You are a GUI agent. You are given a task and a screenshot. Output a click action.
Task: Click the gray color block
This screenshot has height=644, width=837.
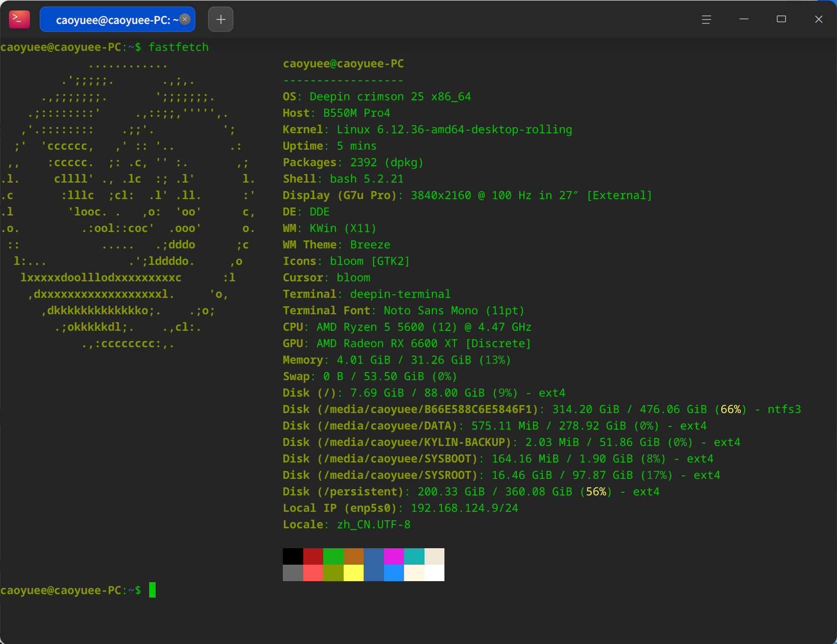pyautogui.click(x=293, y=573)
